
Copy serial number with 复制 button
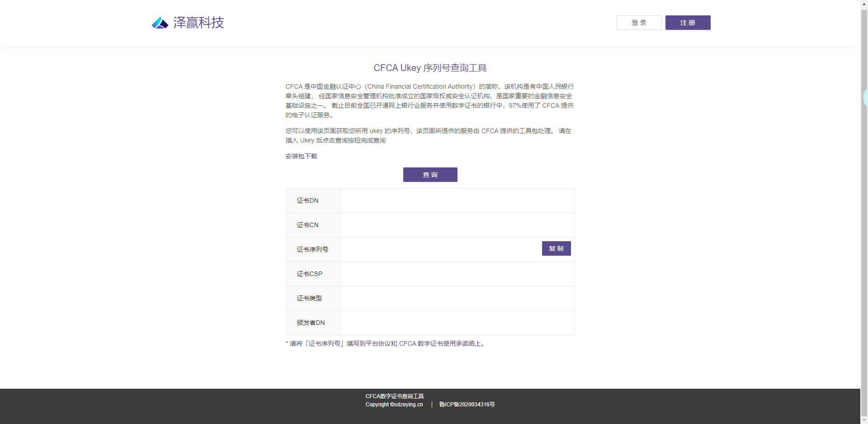point(556,248)
